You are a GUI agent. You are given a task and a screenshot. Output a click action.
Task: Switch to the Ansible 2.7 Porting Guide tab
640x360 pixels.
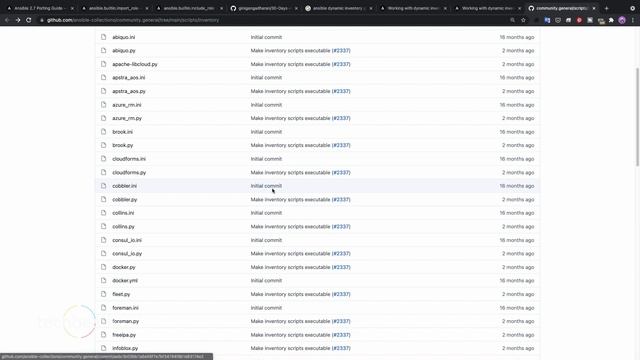coord(40,8)
